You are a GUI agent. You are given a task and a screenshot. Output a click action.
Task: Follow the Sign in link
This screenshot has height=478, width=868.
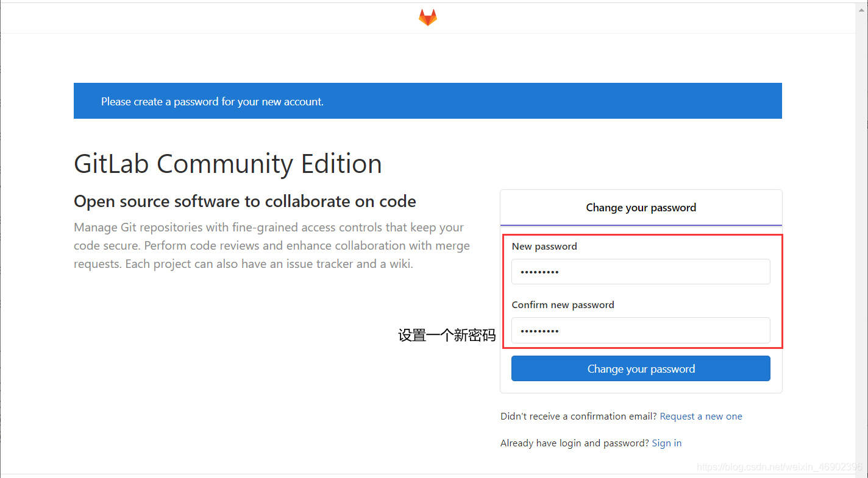click(667, 443)
